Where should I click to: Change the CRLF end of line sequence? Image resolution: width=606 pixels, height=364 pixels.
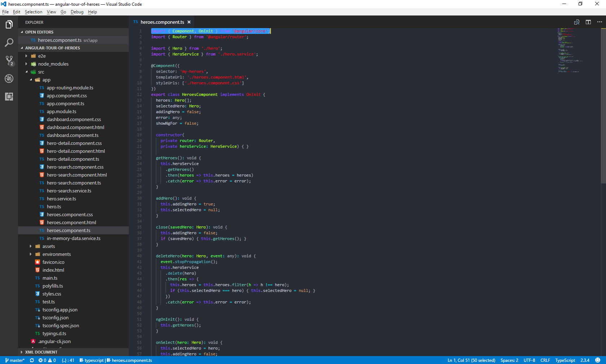coord(545,360)
